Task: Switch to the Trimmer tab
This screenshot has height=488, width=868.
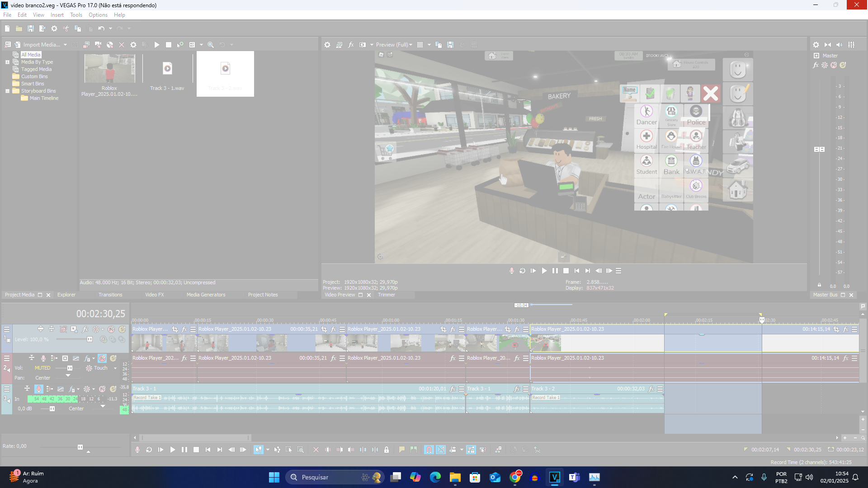Action: pyautogui.click(x=387, y=295)
